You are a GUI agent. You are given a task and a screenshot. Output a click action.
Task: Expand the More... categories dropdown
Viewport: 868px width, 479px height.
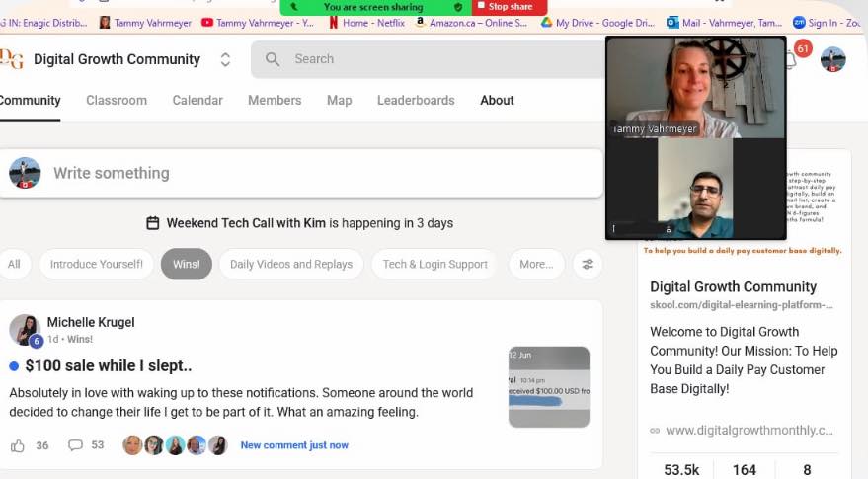click(536, 264)
